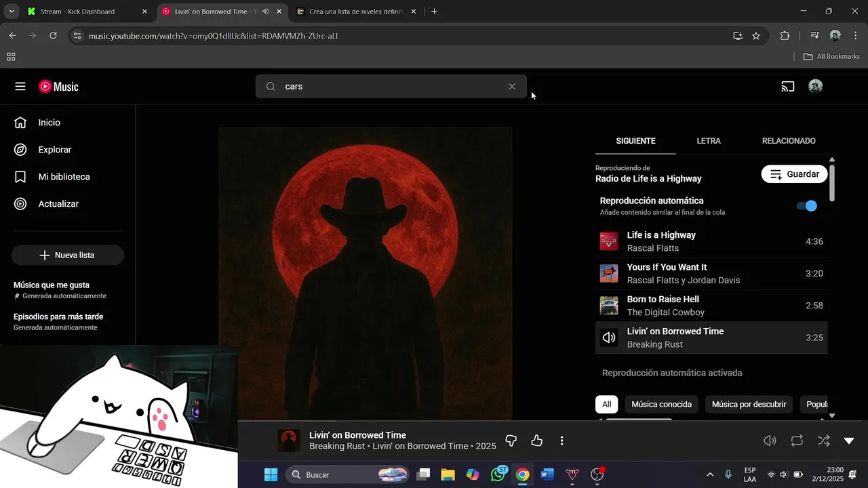The width and height of the screenshot is (868, 488).
Task: Open Breaking Rust artist link in player bar
Action: click(x=336, y=446)
